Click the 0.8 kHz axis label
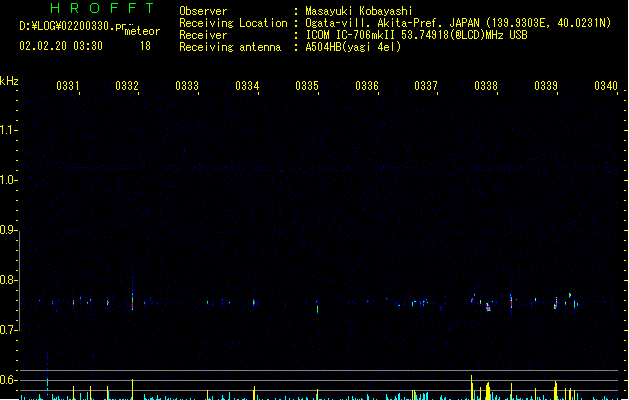Viewport: 629px width, 400px height. click(x=8, y=280)
